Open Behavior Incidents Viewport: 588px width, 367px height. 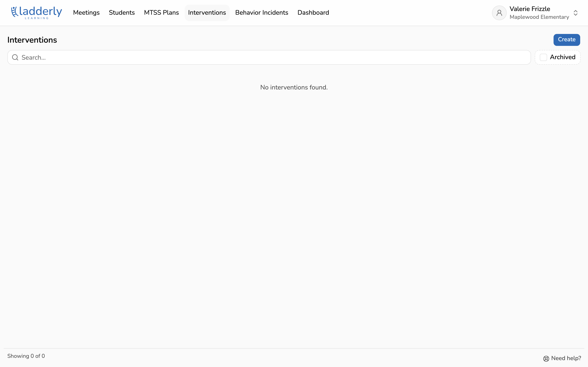[262, 13]
